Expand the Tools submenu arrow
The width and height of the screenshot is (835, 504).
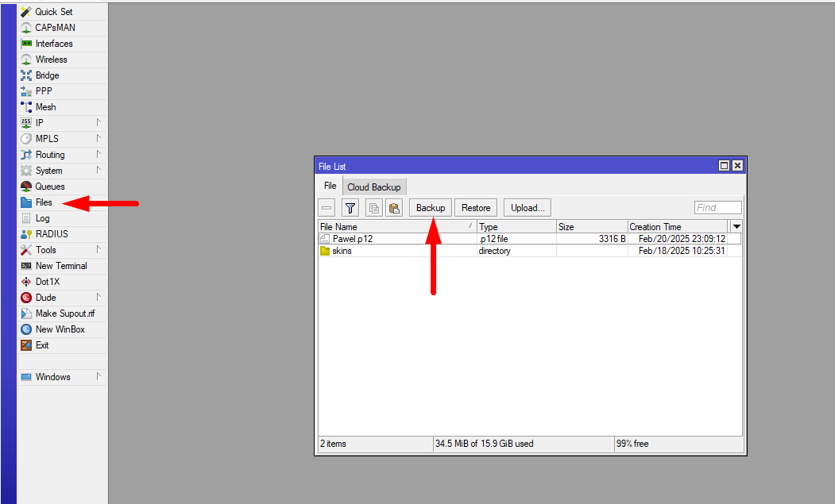[99, 249]
